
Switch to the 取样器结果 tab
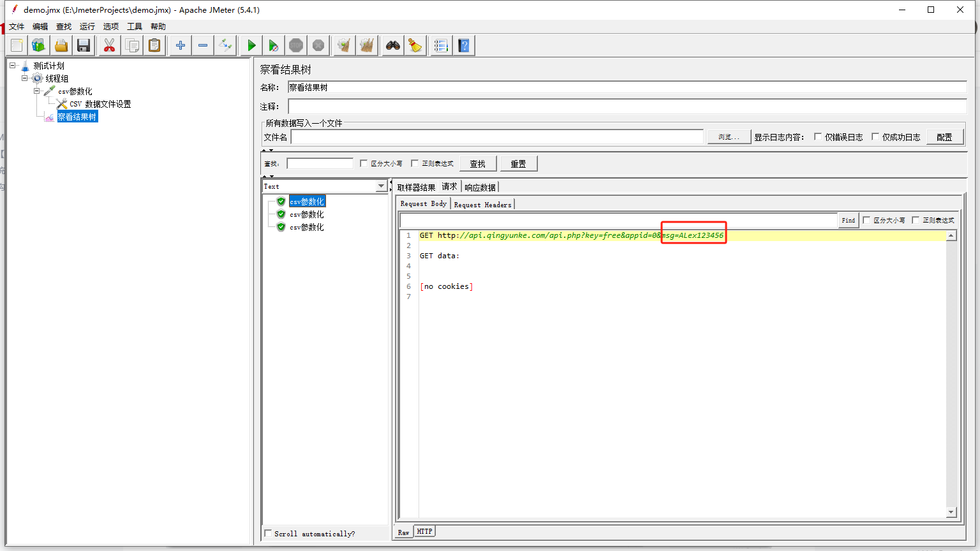[416, 187]
